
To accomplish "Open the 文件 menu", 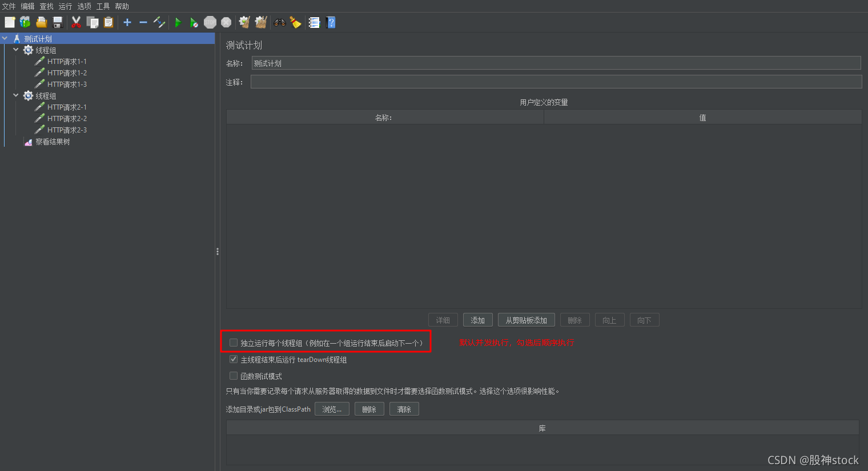I will click(9, 6).
